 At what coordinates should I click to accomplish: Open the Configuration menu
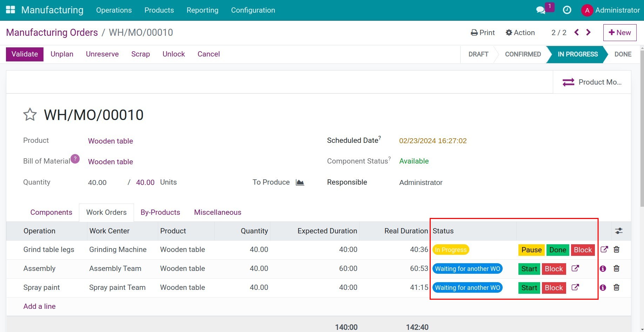[x=253, y=10]
